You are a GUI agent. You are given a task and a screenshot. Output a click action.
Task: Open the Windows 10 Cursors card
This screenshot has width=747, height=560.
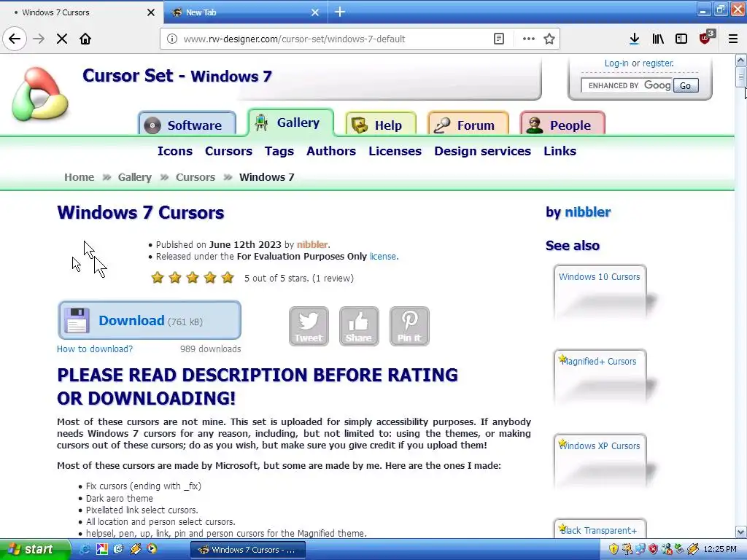click(600, 292)
